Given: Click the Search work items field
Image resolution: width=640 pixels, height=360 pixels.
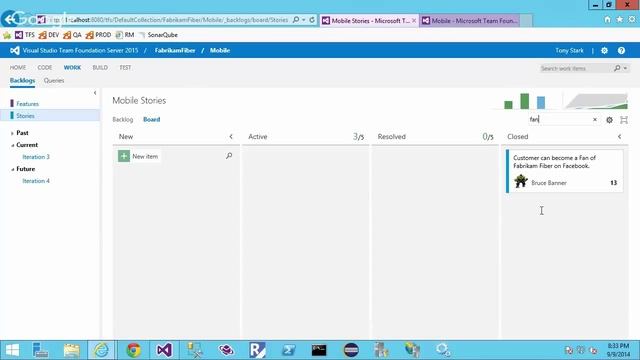Looking at the screenshot, I should tap(576, 68).
